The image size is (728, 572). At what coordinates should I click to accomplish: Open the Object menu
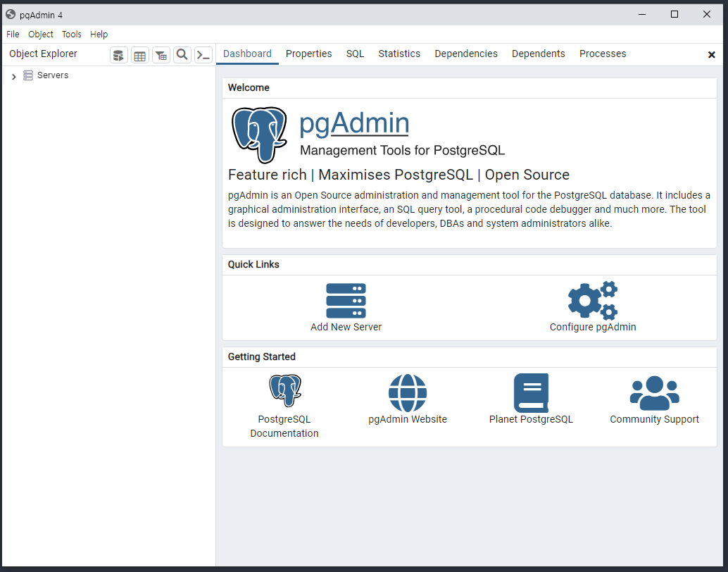click(40, 34)
